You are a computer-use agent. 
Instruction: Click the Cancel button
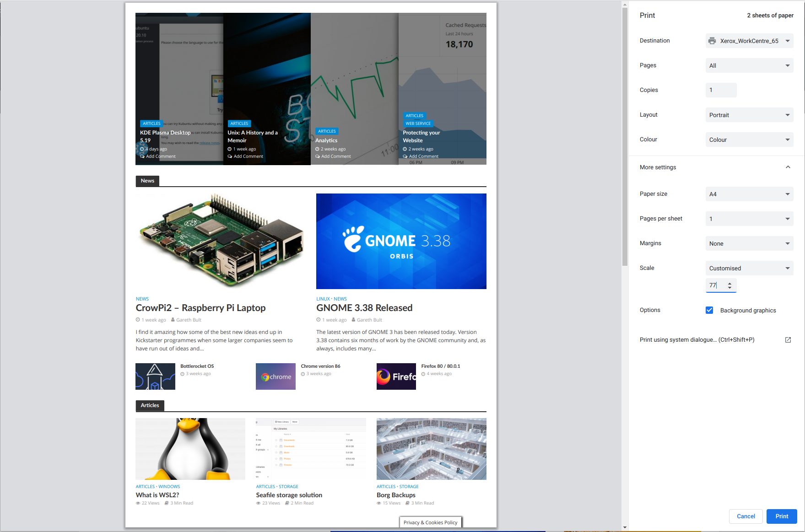tap(746, 516)
